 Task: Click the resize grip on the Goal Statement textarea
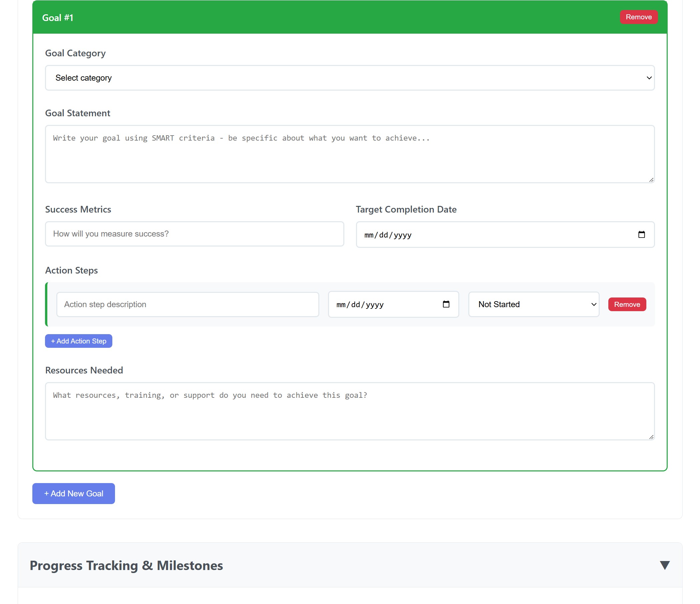651,180
